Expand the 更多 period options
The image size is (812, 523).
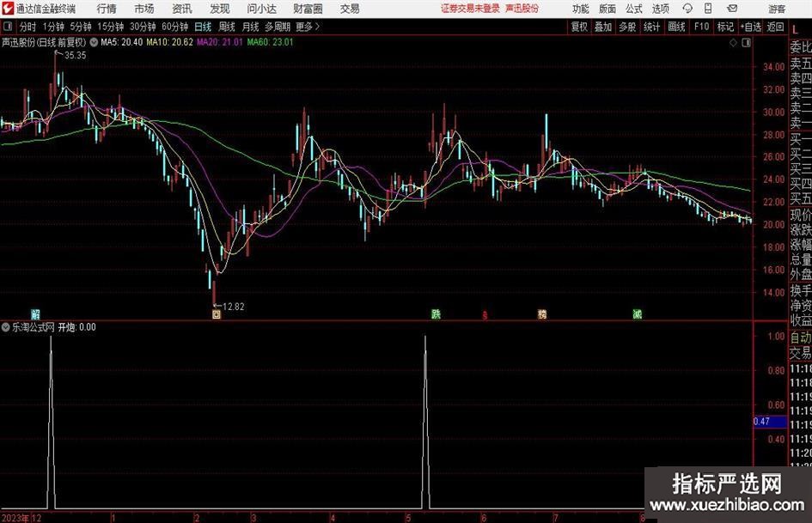click(x=307, y=27)
